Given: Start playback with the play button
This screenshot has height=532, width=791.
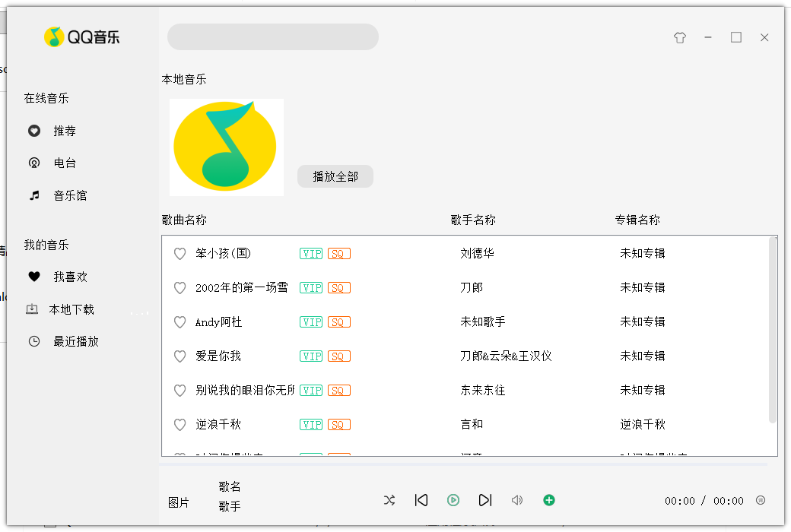Looking at the screenshot, I should tap(453, 500).
